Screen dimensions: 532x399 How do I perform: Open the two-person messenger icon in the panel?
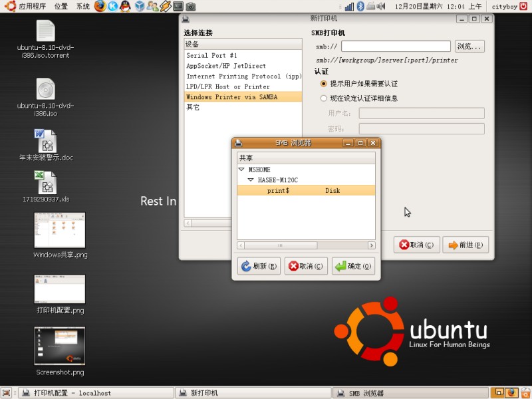[153, 6]
